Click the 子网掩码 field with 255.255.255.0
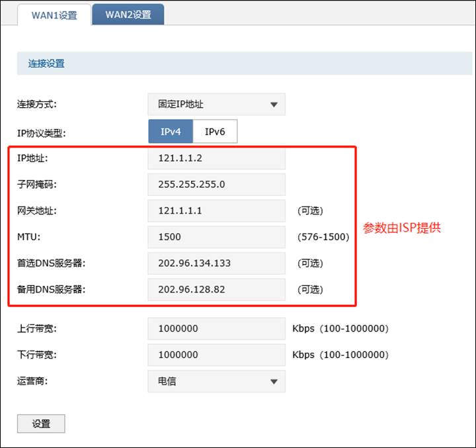The width and height of the screenshot is (476, 448). (216, 185)
